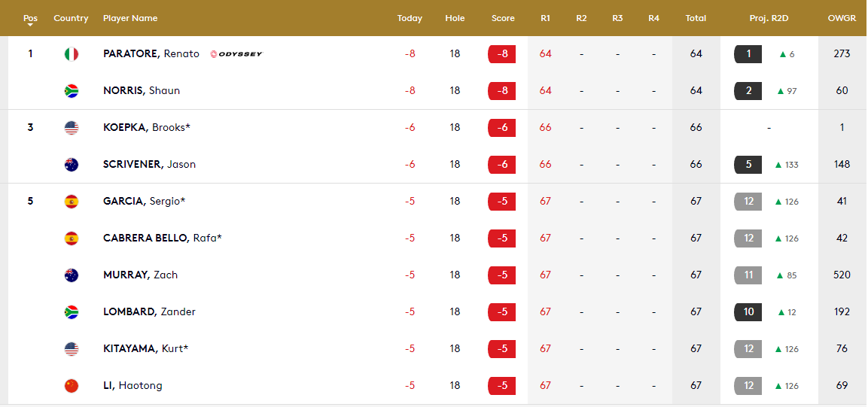The width and height of the screenshot is (868, 407).
Task: Click Kitayama's R1 score of 67
Action: [x=545, y=349]
